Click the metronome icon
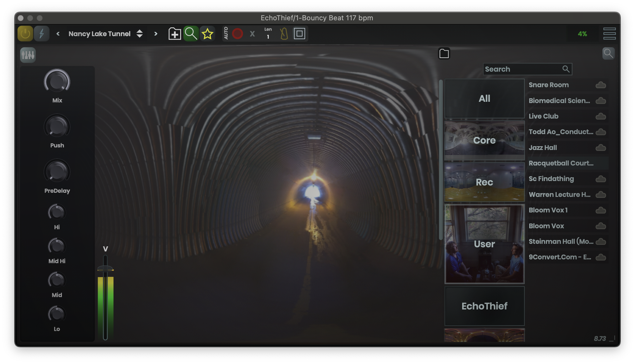635x364 pixels. coord(284,34)
